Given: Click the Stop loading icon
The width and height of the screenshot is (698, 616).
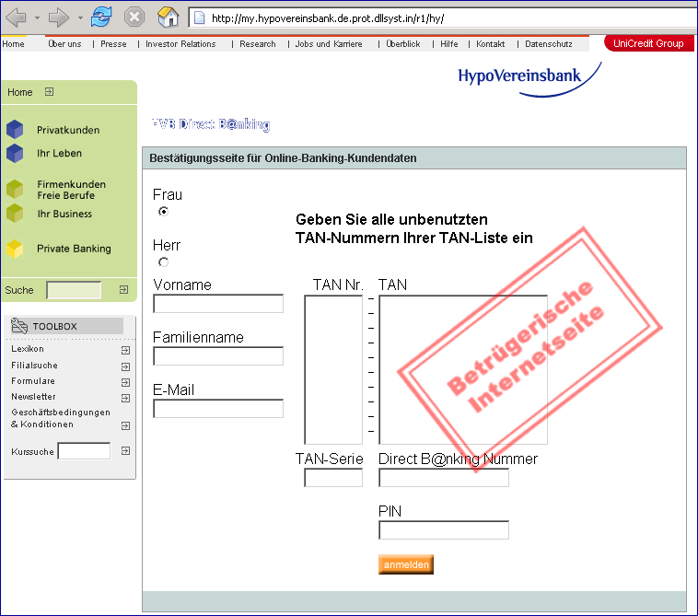Looking at the screenshot, I should coord(134,17).
